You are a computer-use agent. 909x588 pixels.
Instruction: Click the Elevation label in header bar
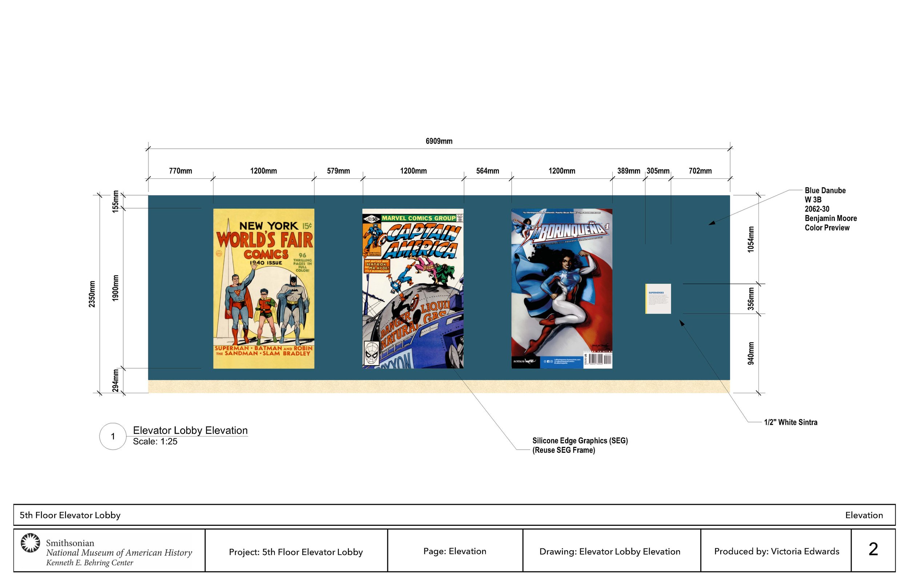tap(864, 515)
